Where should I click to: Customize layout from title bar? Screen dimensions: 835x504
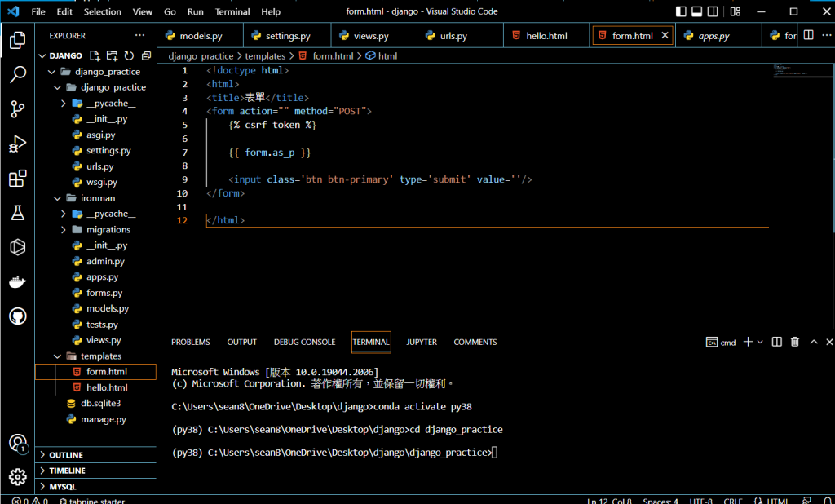[736, 11]
